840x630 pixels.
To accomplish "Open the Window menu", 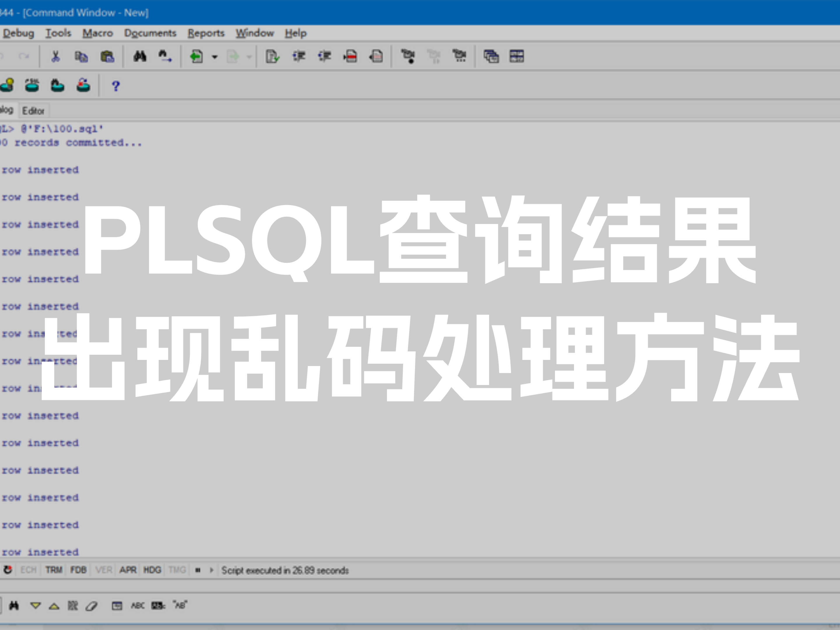I will [254, 34].
